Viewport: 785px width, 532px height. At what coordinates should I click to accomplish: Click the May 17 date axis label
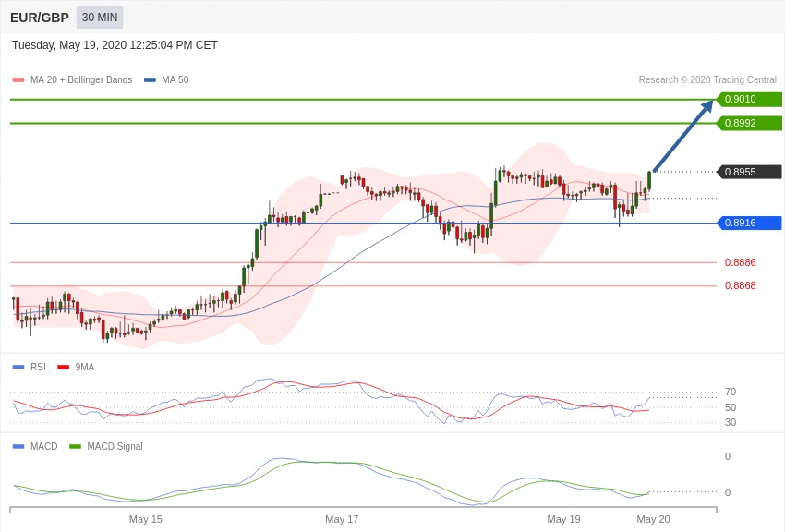[342, 519]
